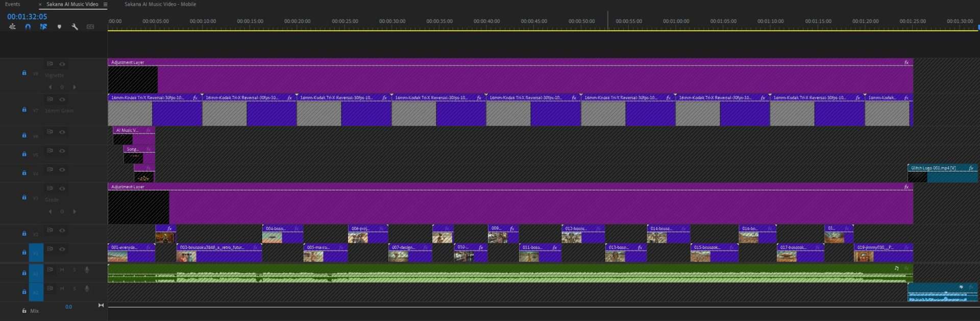Toggle sync lock on V8 Vignette track
The width and height of the screenshot is (980, 321).
50,64
